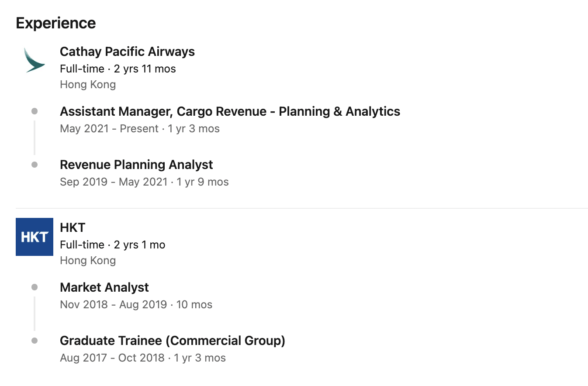This screenshot has width=588, height=386.
Task: Click the timeline dot beside Graduate Trainee
Action: tap(35, 341)
